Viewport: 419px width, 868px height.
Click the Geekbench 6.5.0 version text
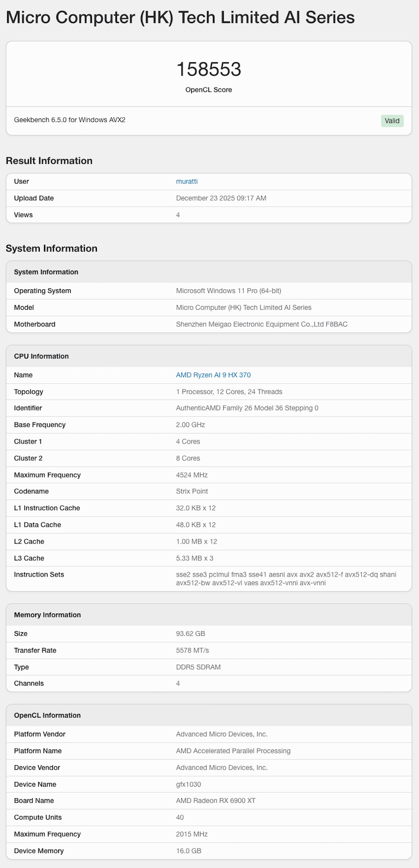[x=70, y=120]
